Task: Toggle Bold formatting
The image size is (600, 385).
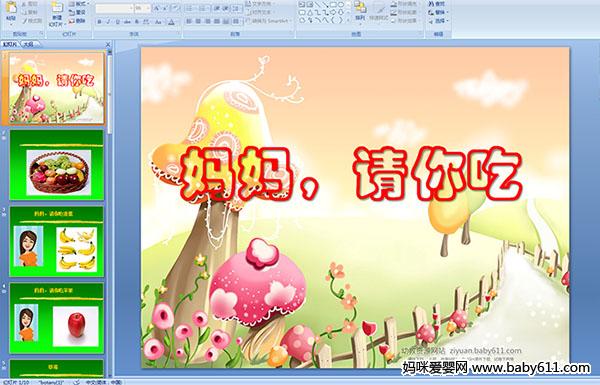Action: coord(99,22)
